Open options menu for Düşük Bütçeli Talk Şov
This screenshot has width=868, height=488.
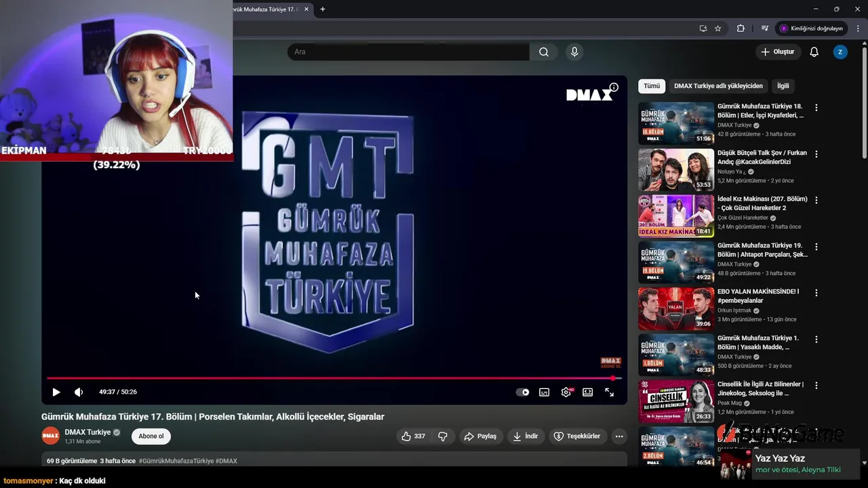click(816, 154)
